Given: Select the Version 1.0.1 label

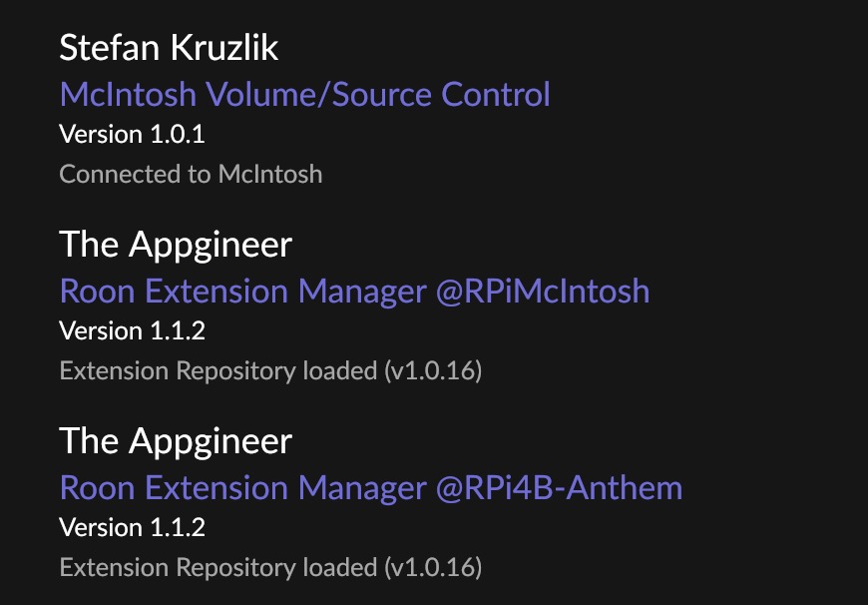Looking at the screenshot, I should 132,134.
